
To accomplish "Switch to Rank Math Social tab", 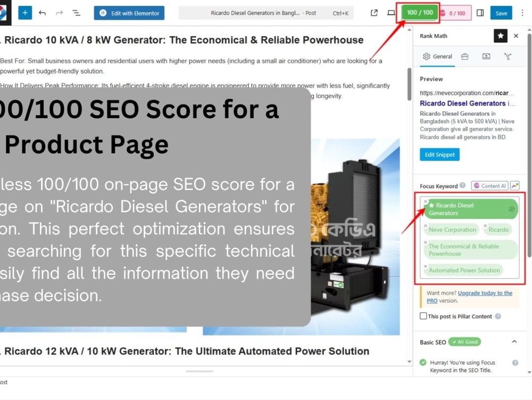I will tap(508, 56).
